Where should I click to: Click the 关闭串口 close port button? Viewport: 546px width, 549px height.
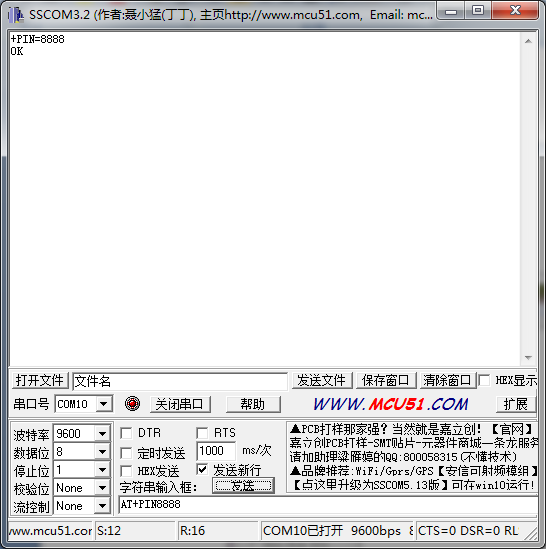(x=180, y=404)
